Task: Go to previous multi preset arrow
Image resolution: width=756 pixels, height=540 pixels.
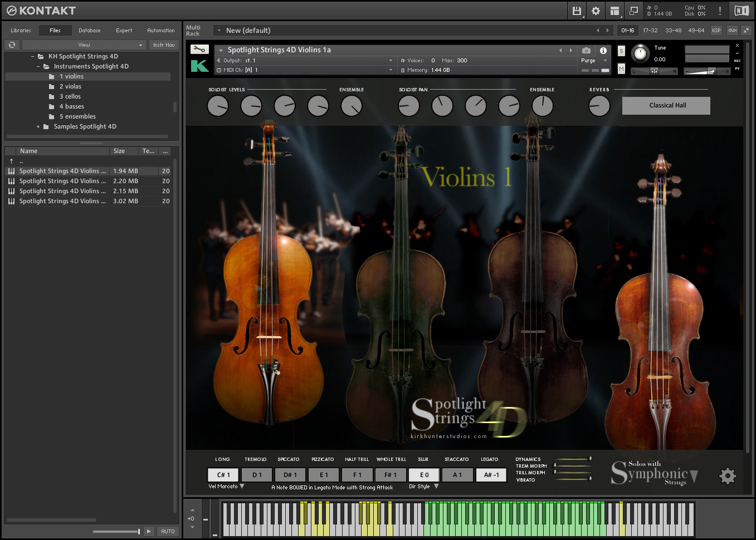Action: click(598, 31)
